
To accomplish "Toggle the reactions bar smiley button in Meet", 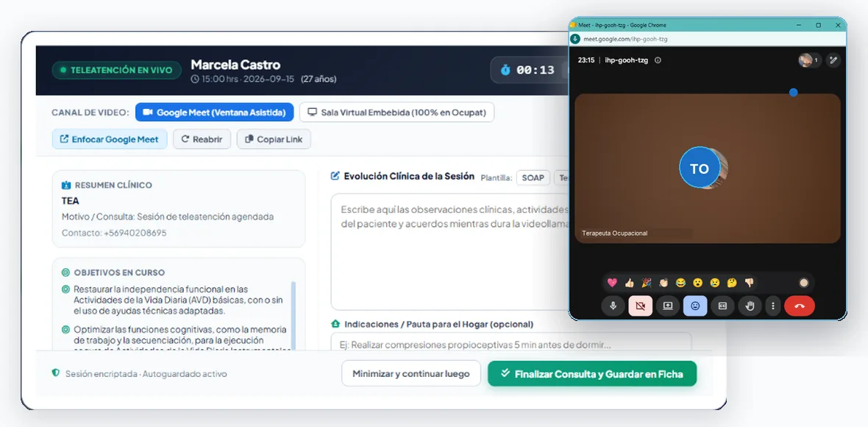I will (695, 306).
